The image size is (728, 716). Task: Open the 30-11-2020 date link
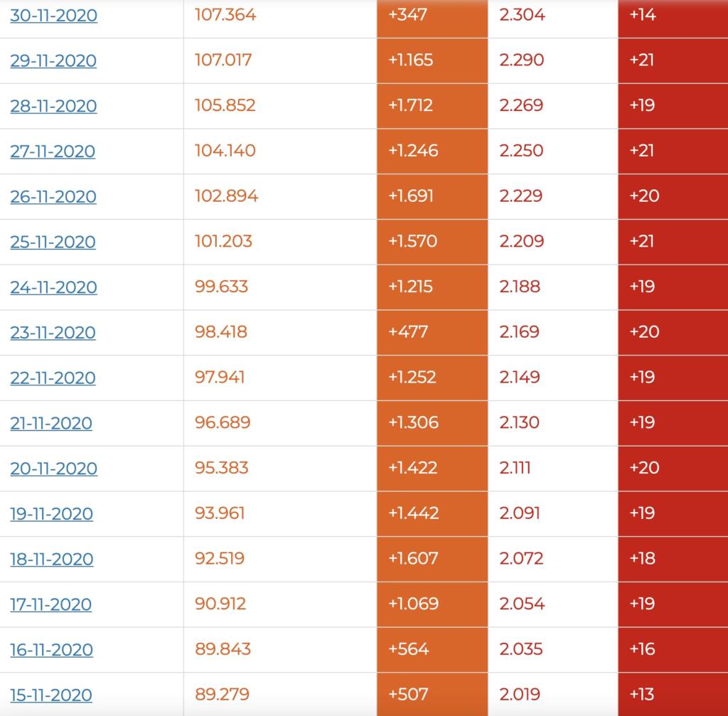[53, 15]
